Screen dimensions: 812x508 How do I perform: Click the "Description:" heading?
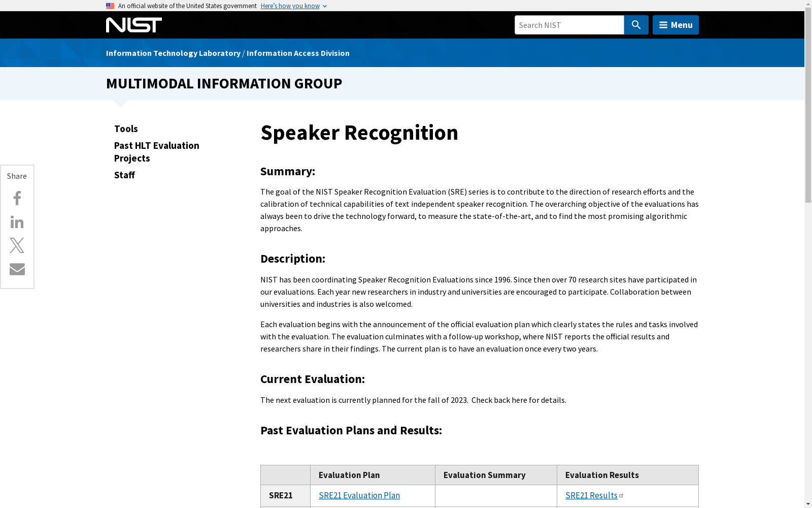pos(293,259)
